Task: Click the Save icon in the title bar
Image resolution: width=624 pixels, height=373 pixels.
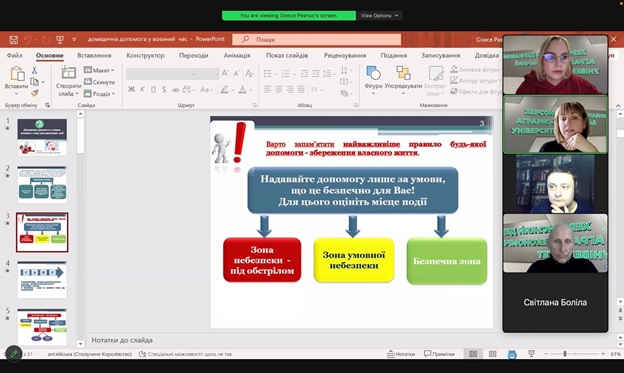Action: [14, 40]
